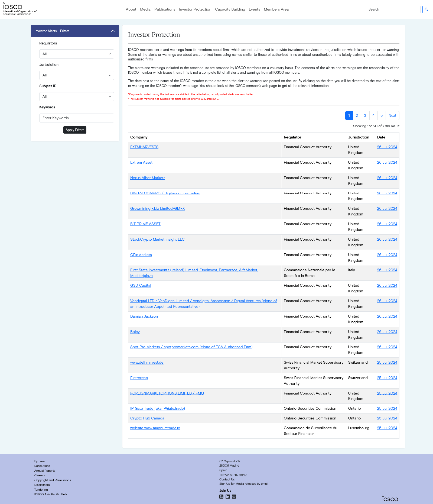
Task: Open the RSS feed icon in footer
Action: pyautogui.click(x=221, y=497)
